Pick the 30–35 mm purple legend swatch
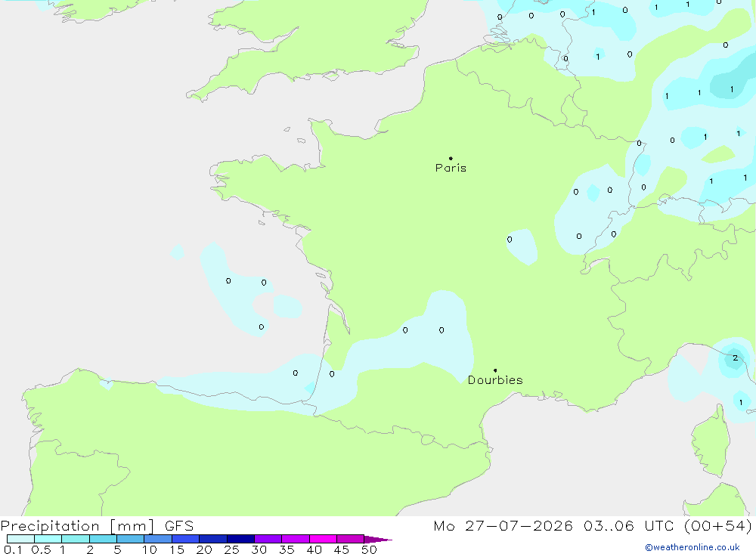The image size is (756, 554). [x=268, y=539]
